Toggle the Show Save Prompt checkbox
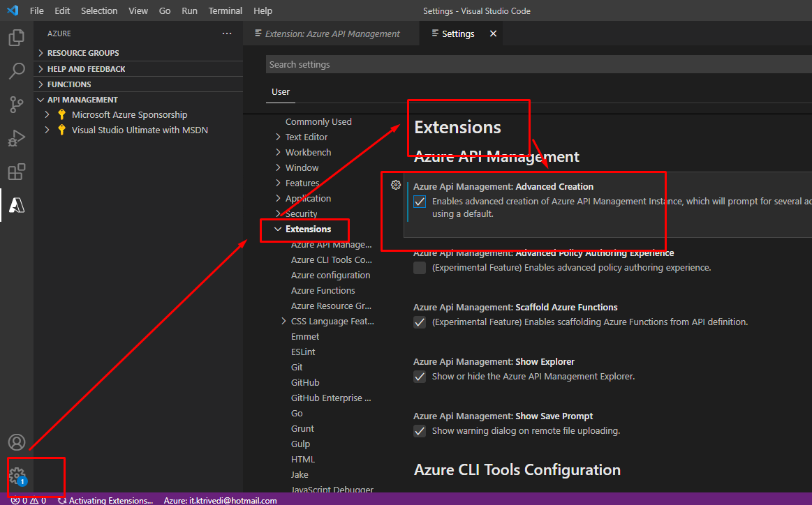Screen dimensions: 812x505 click(420, 431)
